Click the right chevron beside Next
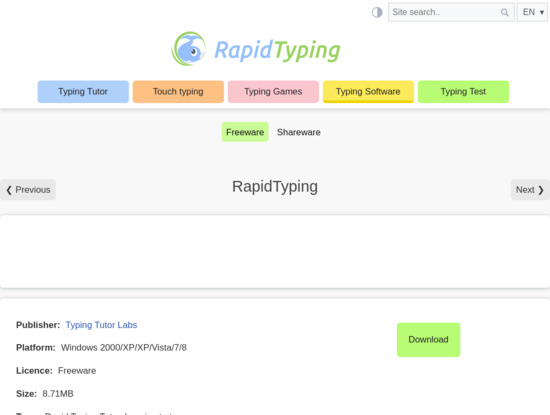 [x=541, y=190]
